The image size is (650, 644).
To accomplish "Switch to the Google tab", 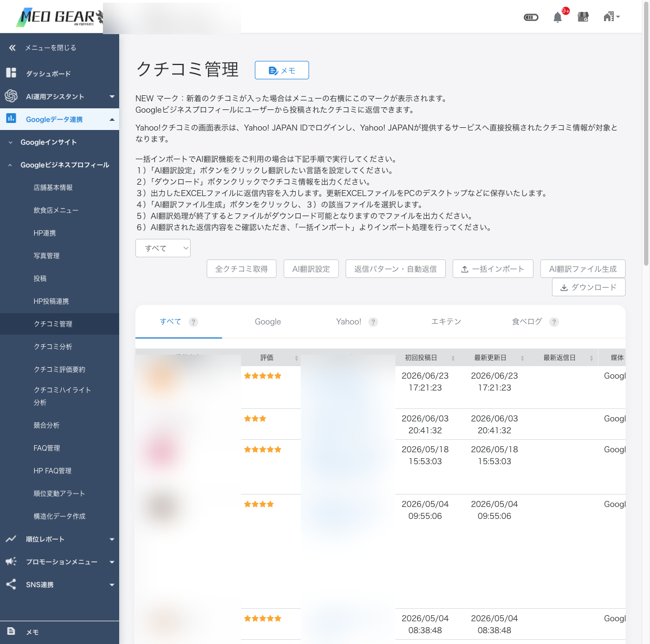I will click(x=268, y=322).
